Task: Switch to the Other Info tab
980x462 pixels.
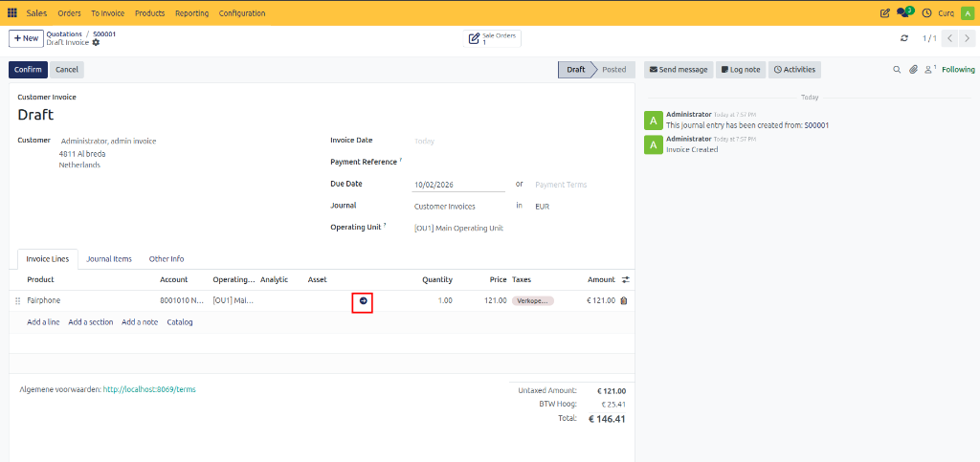Action: 167,259
